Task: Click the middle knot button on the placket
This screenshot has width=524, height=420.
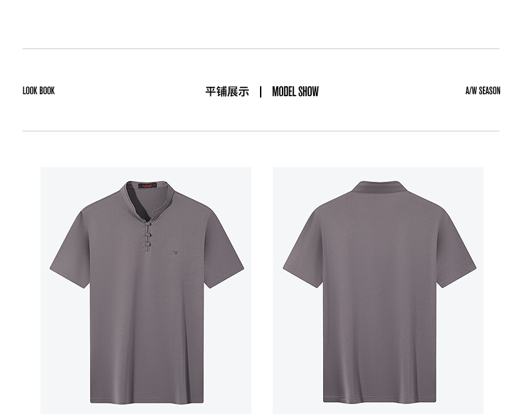Action: point(148,235)
